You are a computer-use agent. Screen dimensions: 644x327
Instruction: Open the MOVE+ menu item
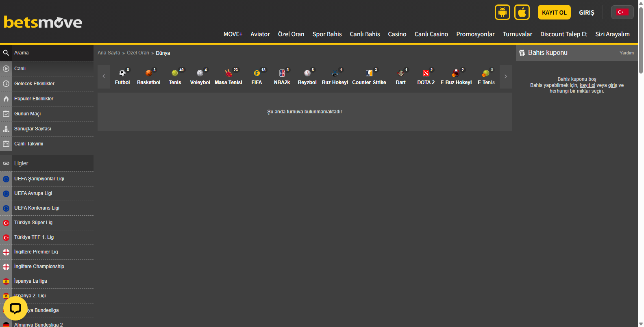click(x=233, y=34)
